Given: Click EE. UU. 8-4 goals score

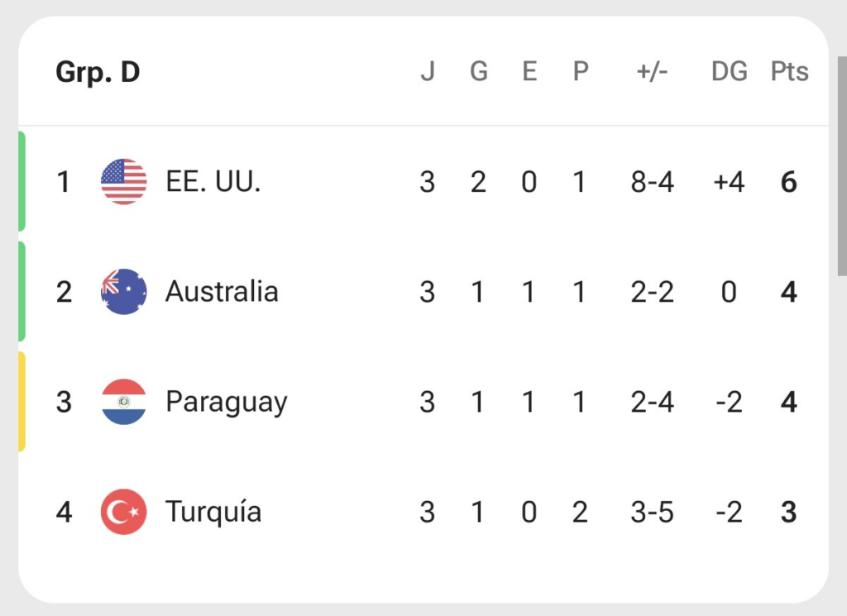Looking at the screenshot, I should (652, 182).
